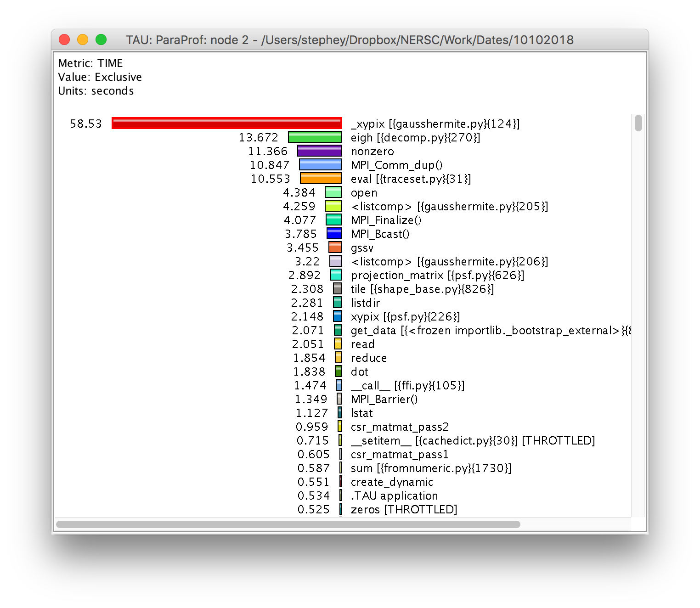Select the MPI_Finalize() function label

[386, 220]
